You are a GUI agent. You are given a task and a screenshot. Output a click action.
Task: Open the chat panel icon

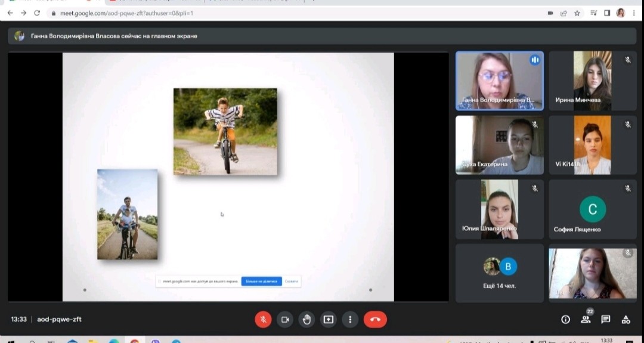[606, 320]
